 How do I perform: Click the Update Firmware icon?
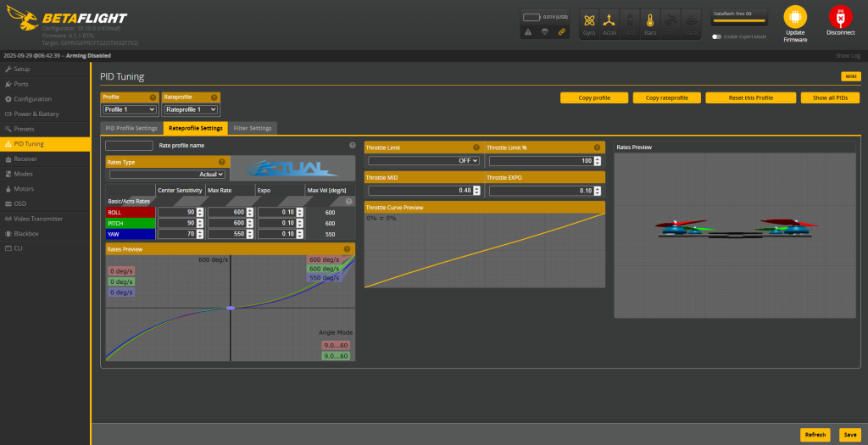coord(795,23)
